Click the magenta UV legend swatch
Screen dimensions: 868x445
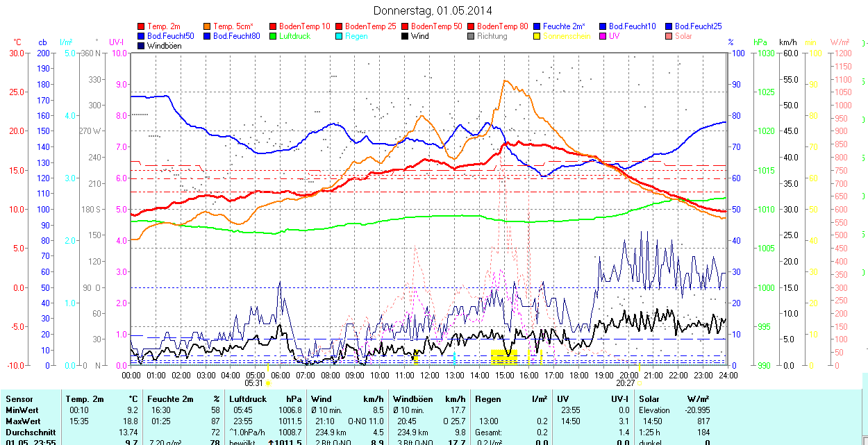[x=603, y=36]
